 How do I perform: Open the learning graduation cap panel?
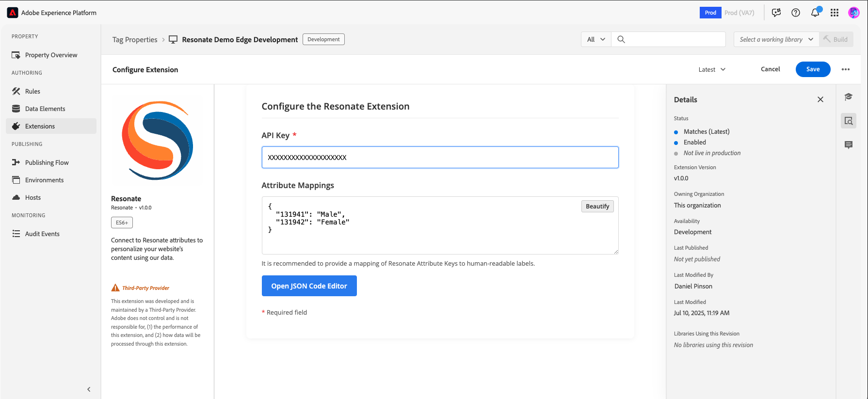(x=849, y=97)
